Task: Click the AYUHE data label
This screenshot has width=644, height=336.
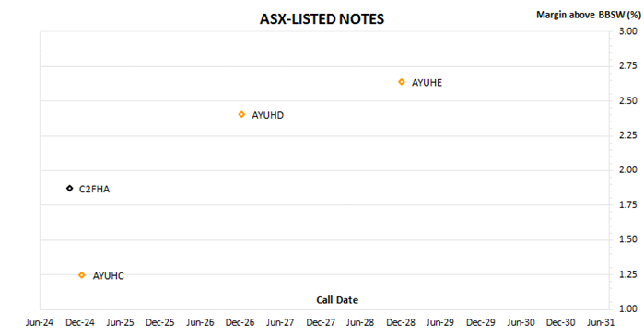Action: coord(427,83)
